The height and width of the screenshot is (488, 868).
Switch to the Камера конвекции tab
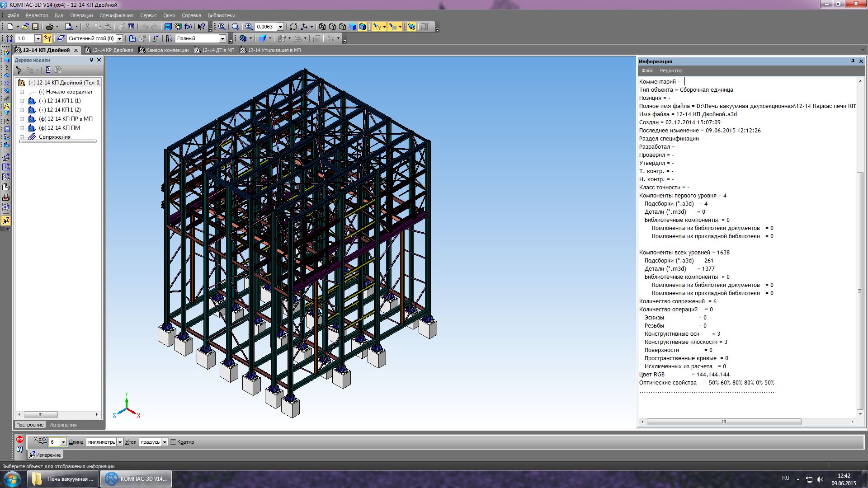(167, 50)
